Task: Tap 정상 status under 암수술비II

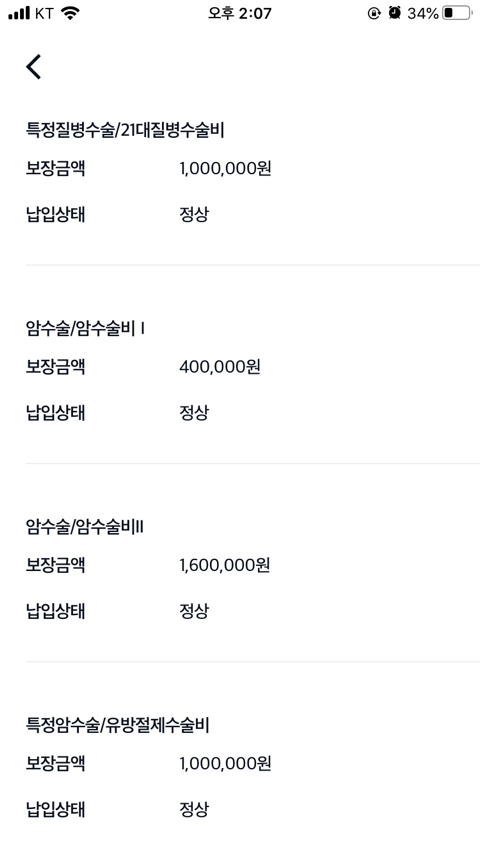Action: (x=194, y=611)
